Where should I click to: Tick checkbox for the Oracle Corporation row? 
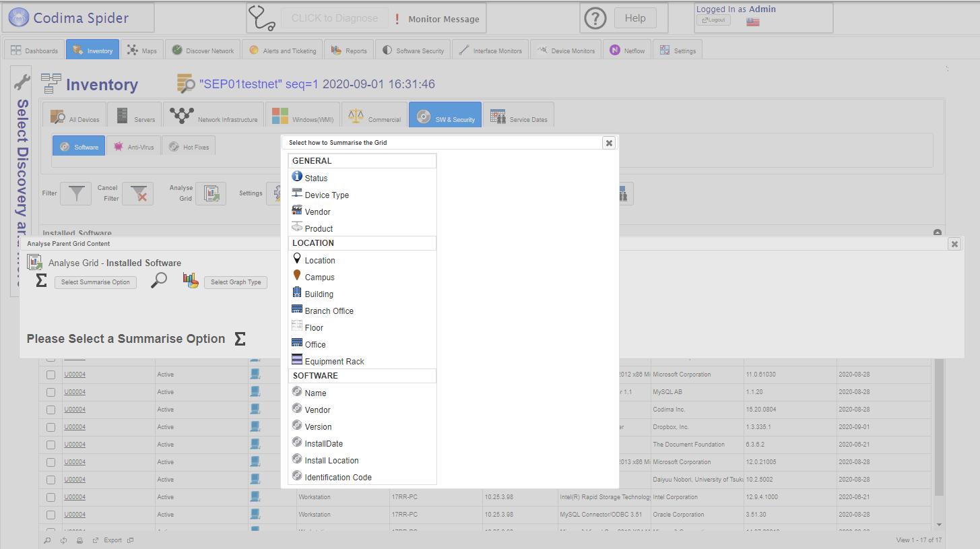tap(51, 515)
